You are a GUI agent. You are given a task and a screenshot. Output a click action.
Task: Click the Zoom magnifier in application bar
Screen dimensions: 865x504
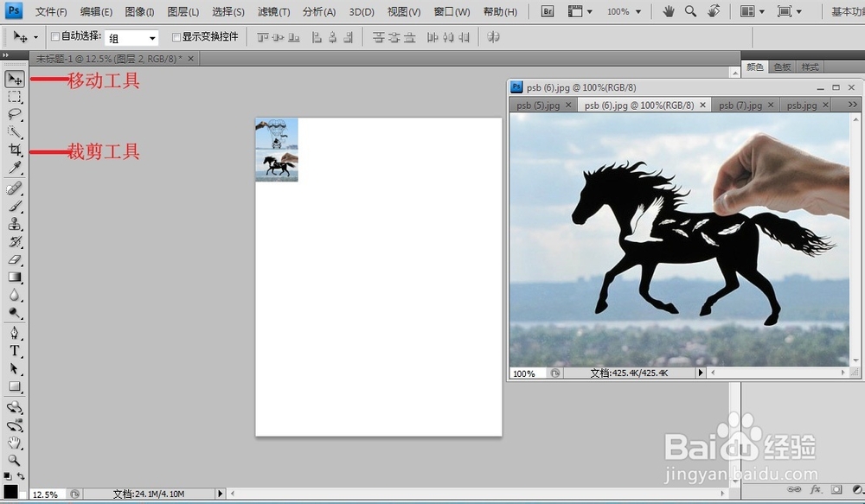pos(690,11)
